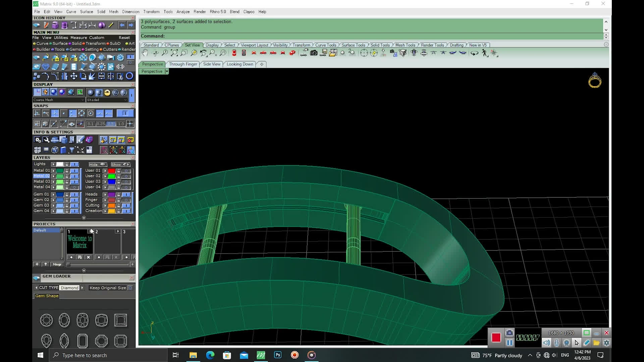Open the Coarse Mesh dropdown

tap(83, 100)
